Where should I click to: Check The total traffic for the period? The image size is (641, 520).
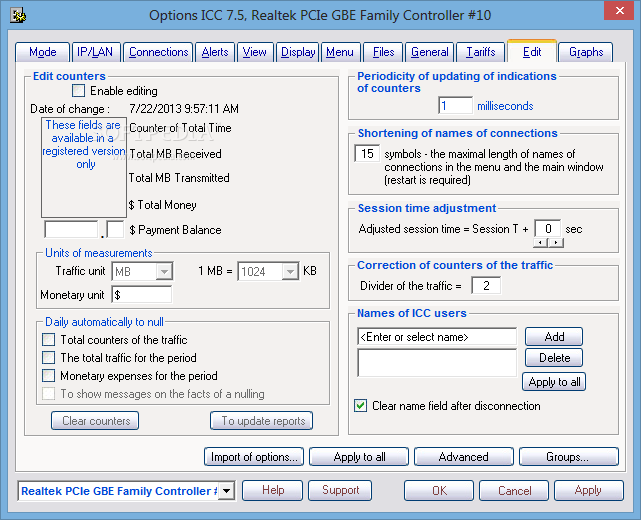(x=48, y=358)
